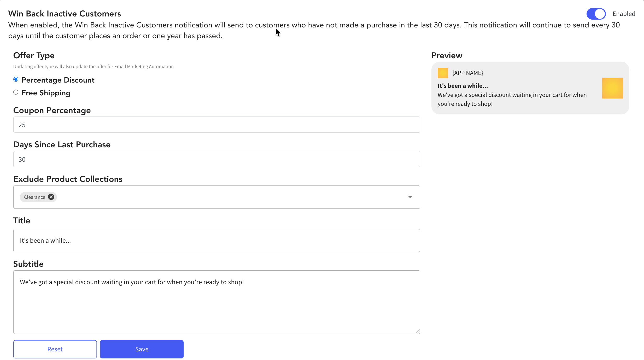Toggle the Enabled switch off
644x360 pixels.
(x=596, y=14)
